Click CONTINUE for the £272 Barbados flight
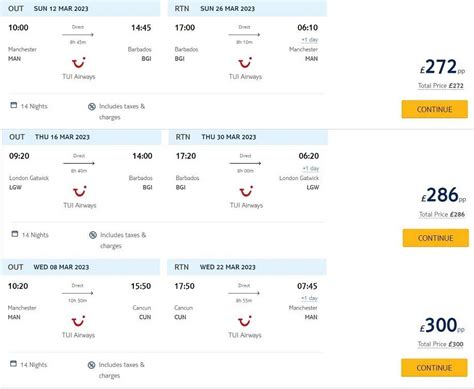 point(434,109)
